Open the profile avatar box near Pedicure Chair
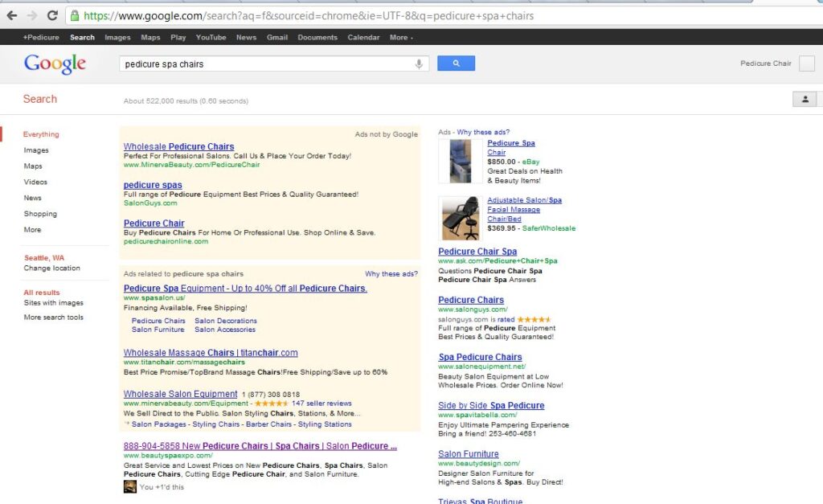The height and width of the screenshot is (504, 823). coord(807,64)
